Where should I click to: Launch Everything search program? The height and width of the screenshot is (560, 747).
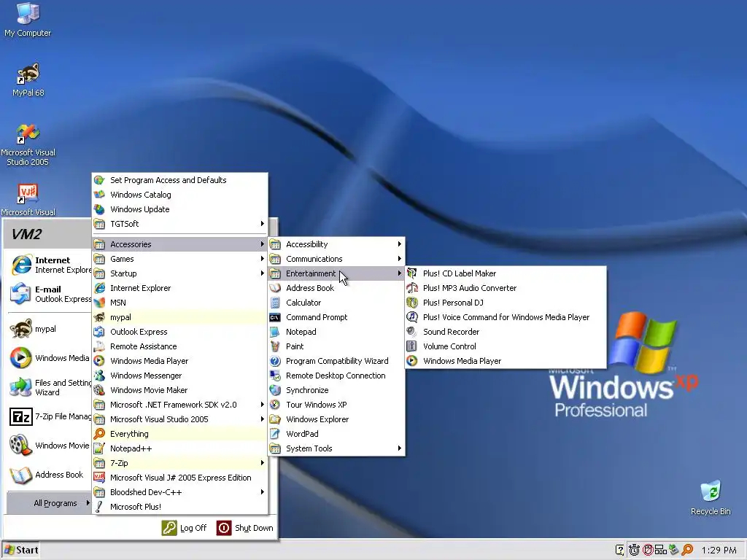[179, 434]
